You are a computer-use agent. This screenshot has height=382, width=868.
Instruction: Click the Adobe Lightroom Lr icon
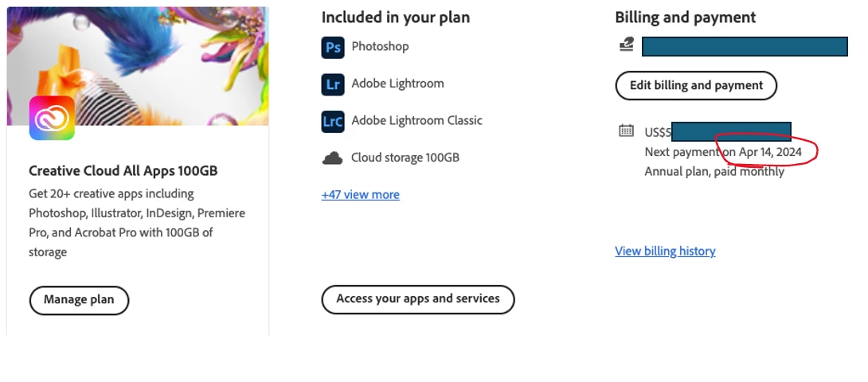coord(332,84)
